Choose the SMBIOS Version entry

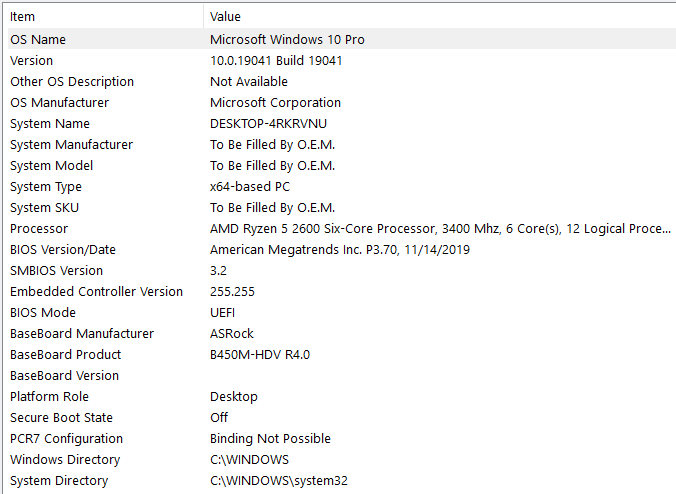56,271
